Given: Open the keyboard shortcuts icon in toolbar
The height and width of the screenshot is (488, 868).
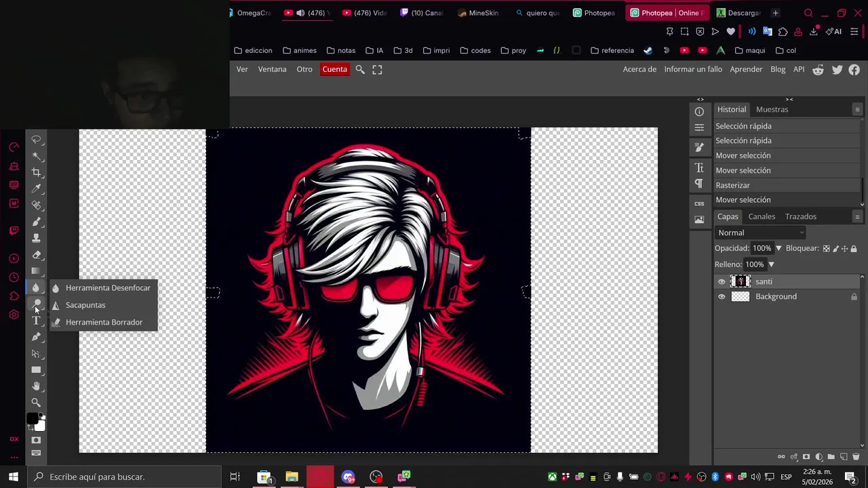Looking at the screenshot, I should 36,453.
